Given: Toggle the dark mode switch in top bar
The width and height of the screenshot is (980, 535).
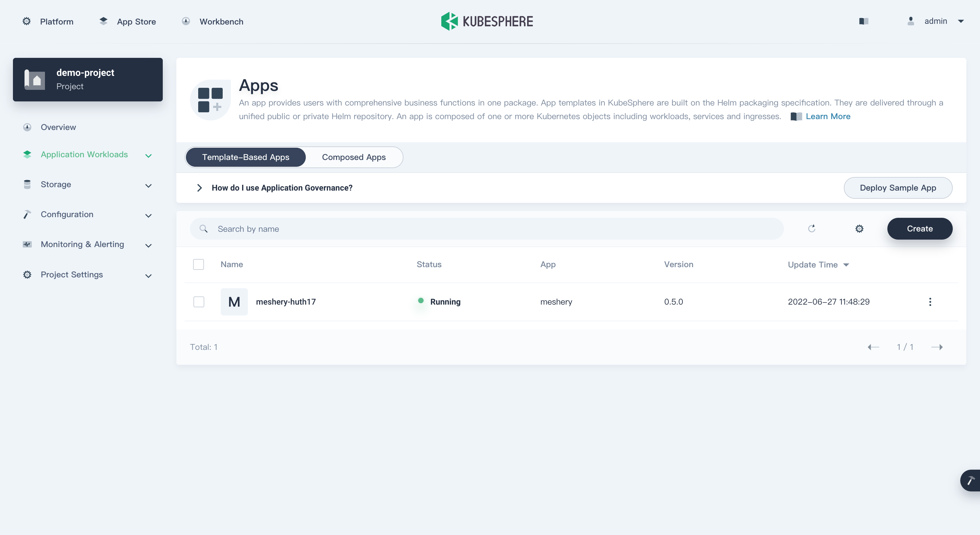Looking at the screenshot, I should (864, 21).
